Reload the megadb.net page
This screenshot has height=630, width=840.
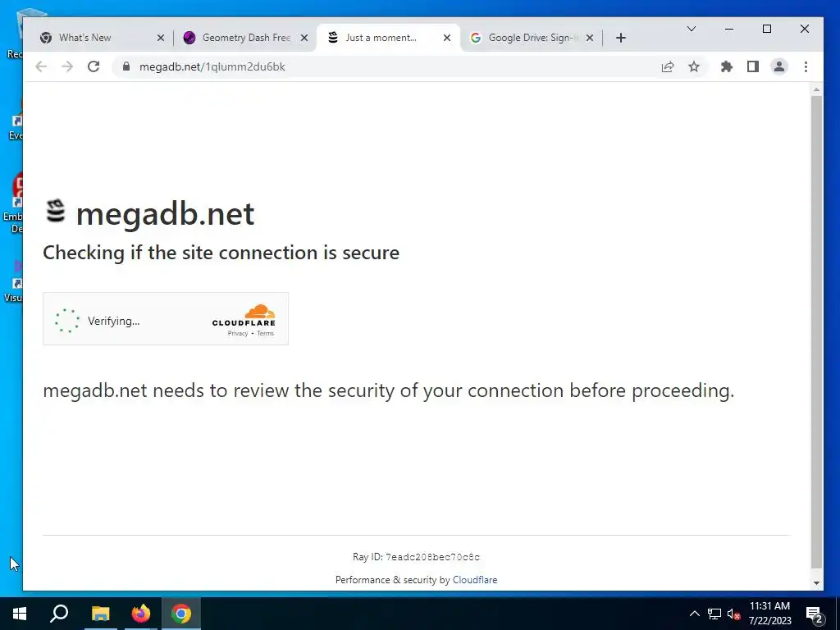[x=94, y=66]
